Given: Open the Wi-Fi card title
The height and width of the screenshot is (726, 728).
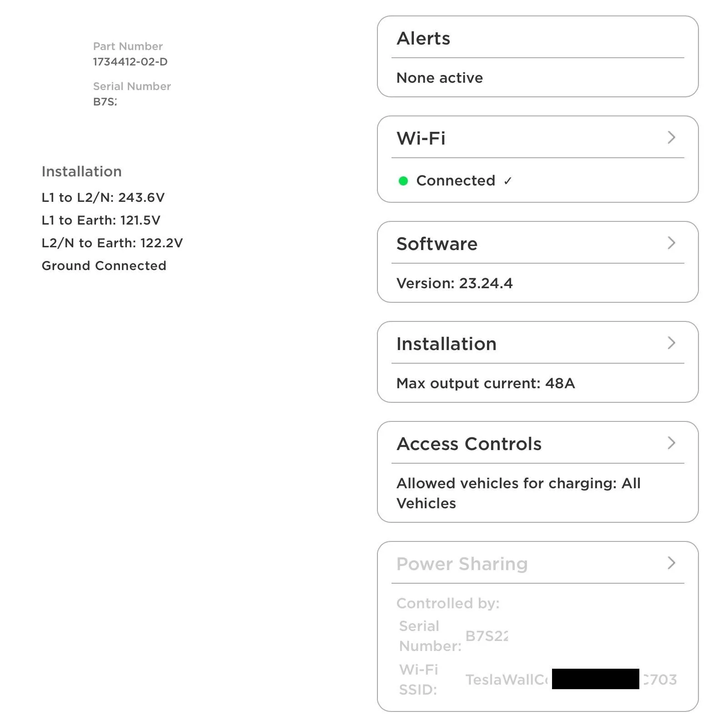Looking at the screenshot, I should pos(421,138).
